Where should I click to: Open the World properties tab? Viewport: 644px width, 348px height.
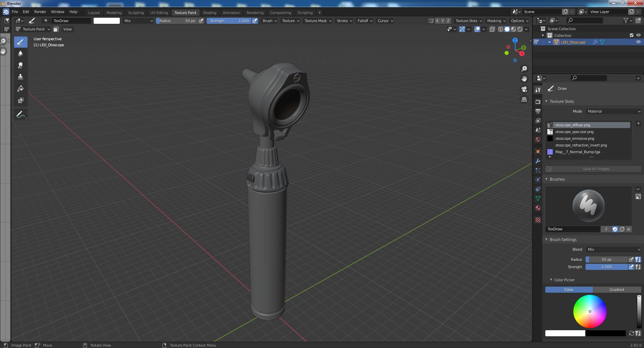click(538, 139)
